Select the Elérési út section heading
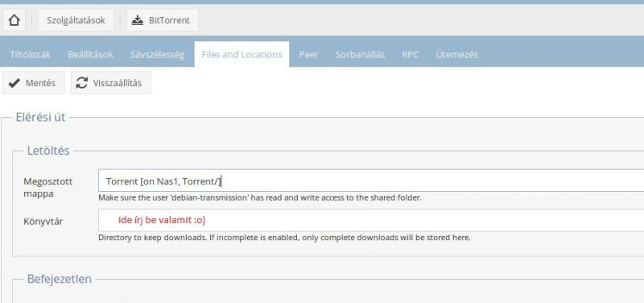 [x=41, y=117]
